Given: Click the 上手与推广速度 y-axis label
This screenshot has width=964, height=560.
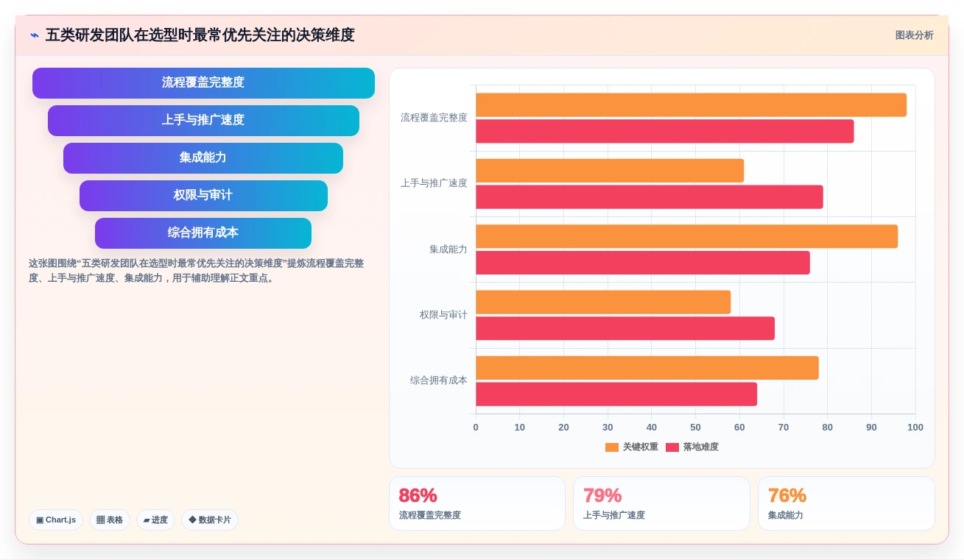Looking at the screenshot, I should point(434,183).
